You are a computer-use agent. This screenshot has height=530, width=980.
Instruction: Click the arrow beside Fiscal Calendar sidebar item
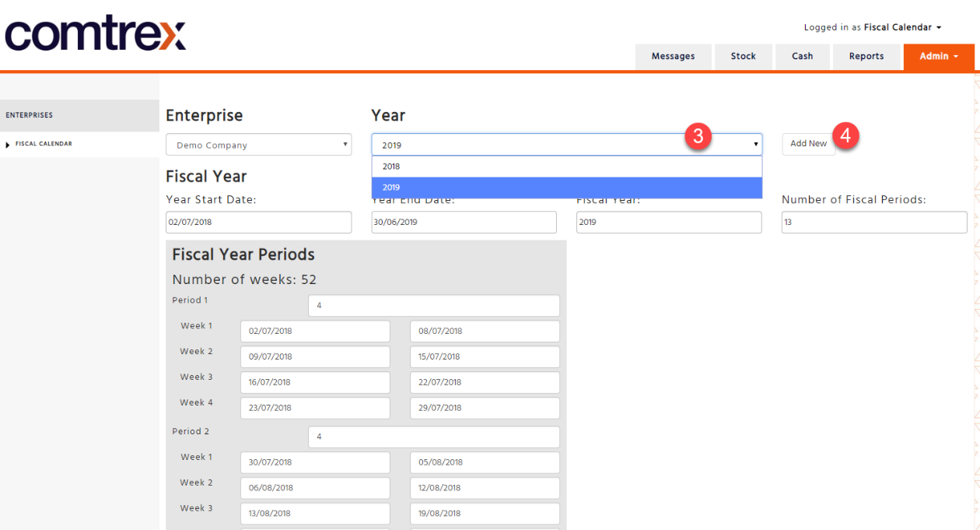pyautogui.click(x=9, y=144)
